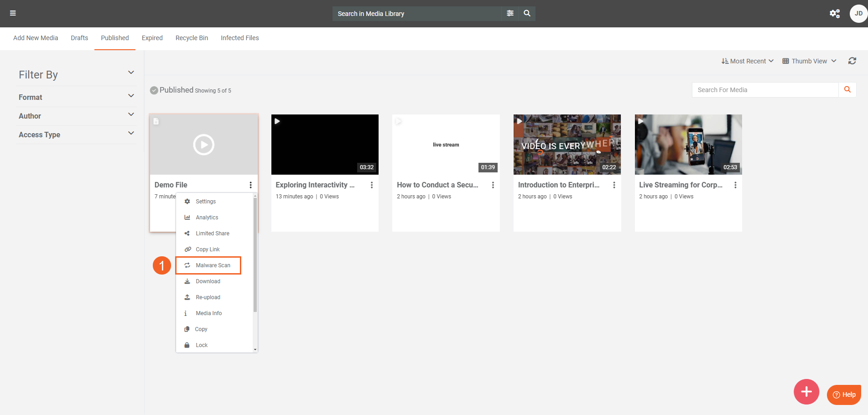
Task: Click the red plus add button
Action: point(806,391)
